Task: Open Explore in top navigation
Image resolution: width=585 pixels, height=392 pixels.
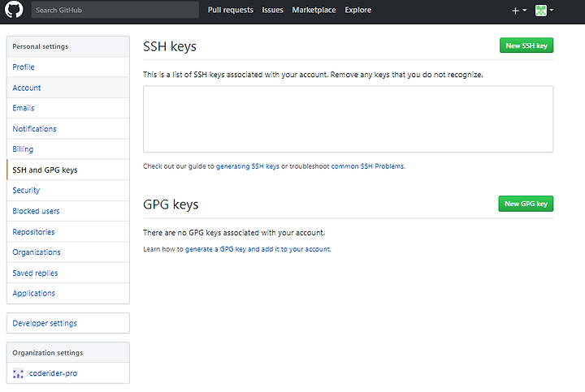Action: [x=357, y=10]
